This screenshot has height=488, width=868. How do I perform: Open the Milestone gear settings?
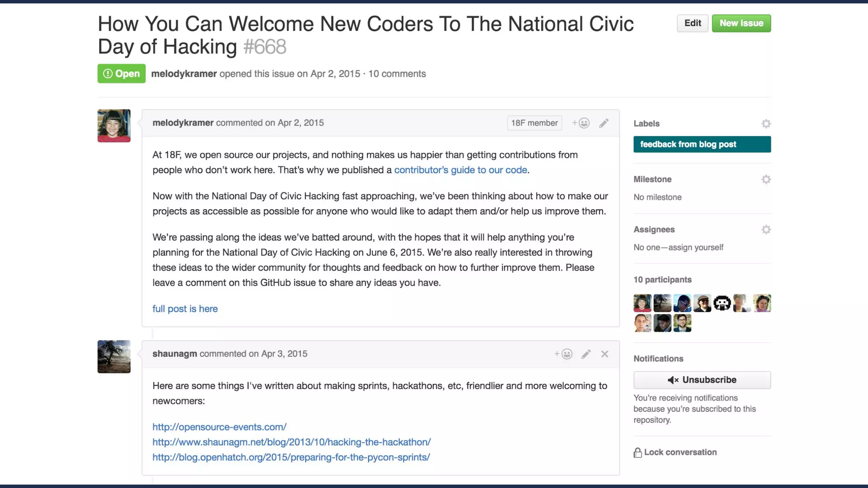766,179
